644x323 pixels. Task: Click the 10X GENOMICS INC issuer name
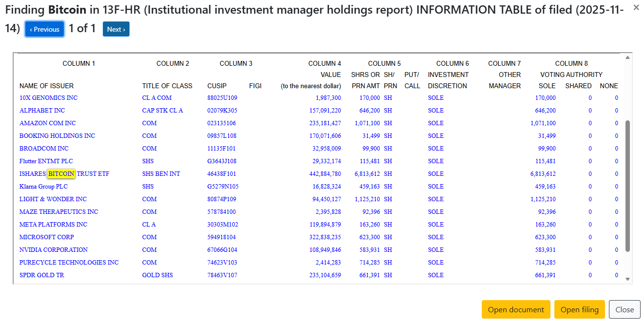48,98
